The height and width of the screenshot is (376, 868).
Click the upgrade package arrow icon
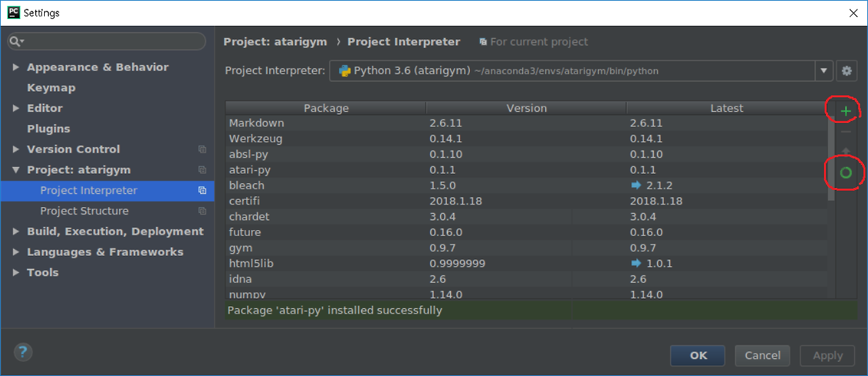846,151
